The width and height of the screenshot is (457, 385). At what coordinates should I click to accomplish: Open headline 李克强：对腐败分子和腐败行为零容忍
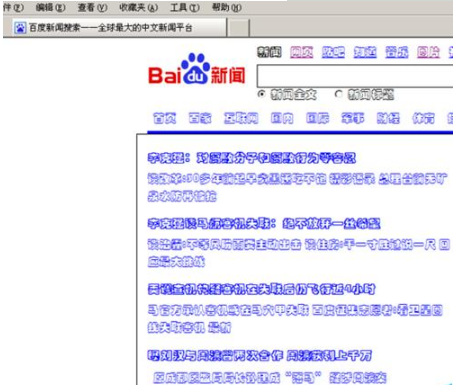pos(252,158)
